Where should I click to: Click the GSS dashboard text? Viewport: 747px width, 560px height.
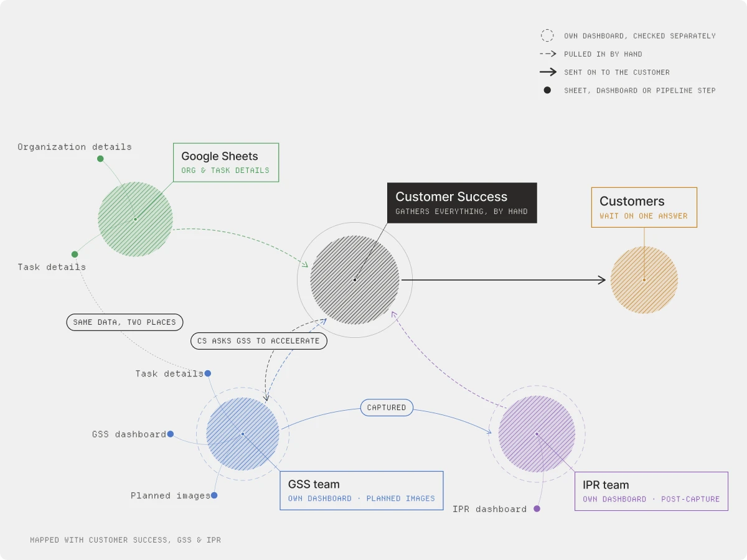coord(129,434)
